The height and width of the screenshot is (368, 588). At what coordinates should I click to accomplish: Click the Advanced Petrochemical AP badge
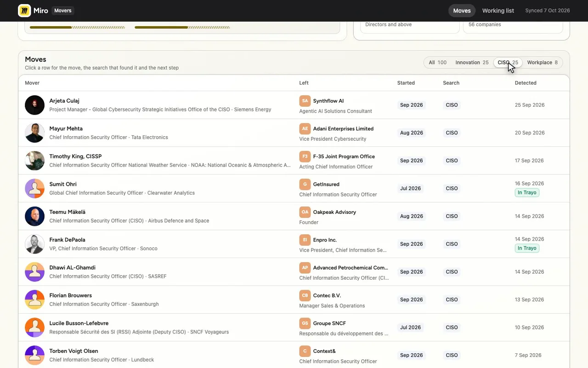pyautogui.click(x=305, y=268)
